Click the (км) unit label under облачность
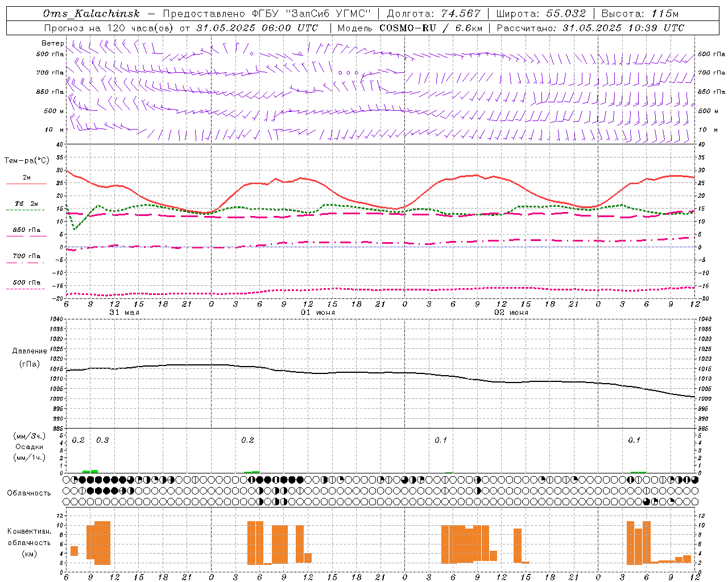The width and height of the screenshot is (728, 582). coord(29,554)
